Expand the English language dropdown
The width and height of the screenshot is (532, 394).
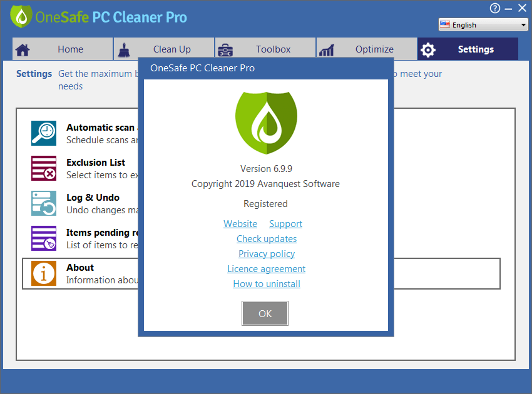[x=483, y=25]
